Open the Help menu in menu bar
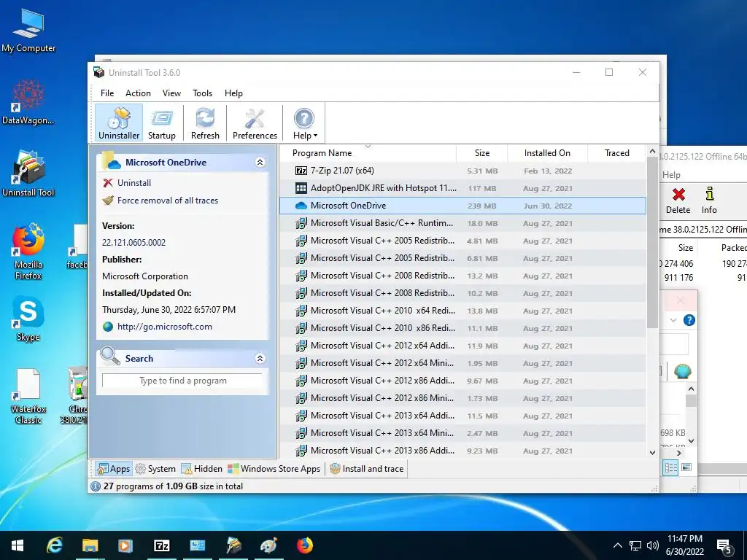This screenshot has height=560, width=747. [233, 93]
